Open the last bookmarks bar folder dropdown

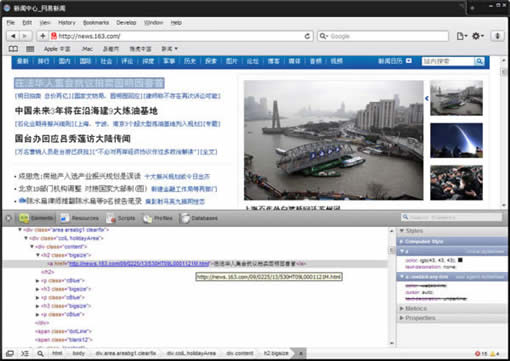coord(170,49)
